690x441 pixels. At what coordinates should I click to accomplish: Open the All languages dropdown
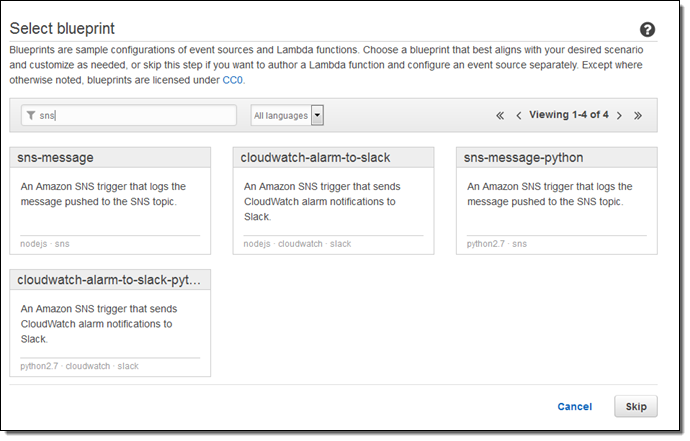click(281, 115)
